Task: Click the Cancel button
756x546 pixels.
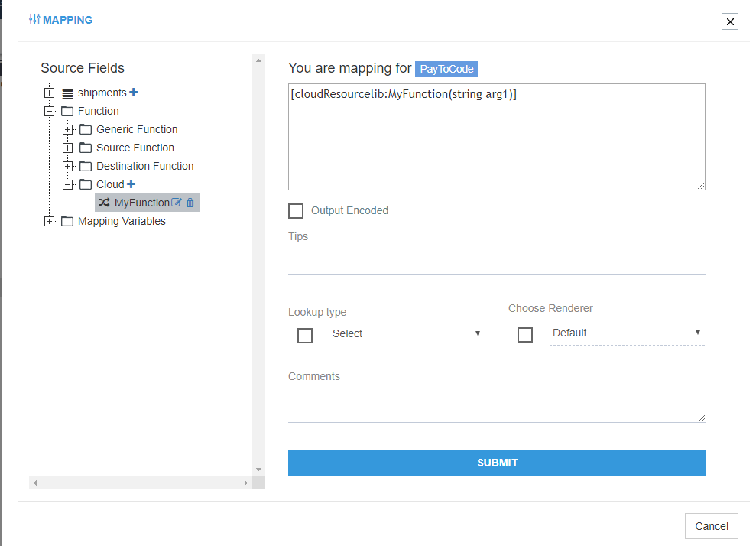Action: point(711,526)
